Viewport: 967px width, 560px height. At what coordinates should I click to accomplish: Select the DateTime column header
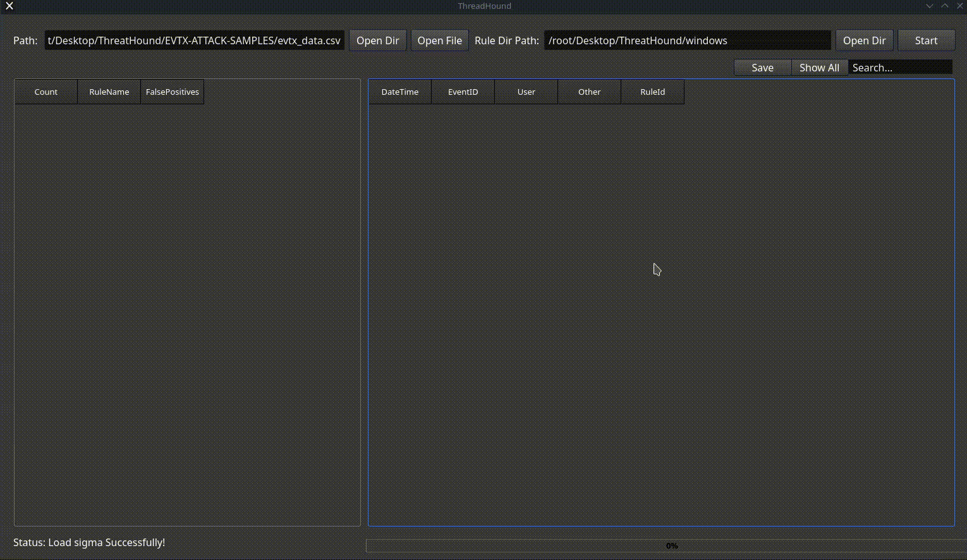(400, 92)
